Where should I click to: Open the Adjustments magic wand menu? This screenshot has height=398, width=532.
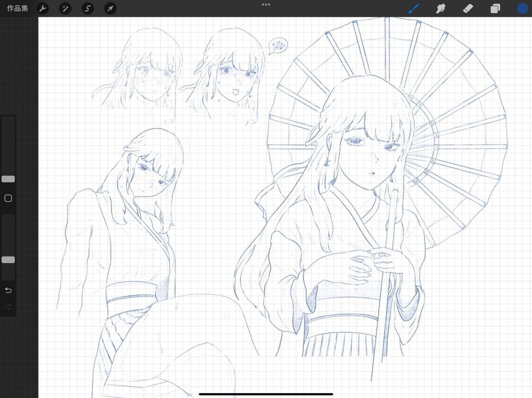[65, 9]
